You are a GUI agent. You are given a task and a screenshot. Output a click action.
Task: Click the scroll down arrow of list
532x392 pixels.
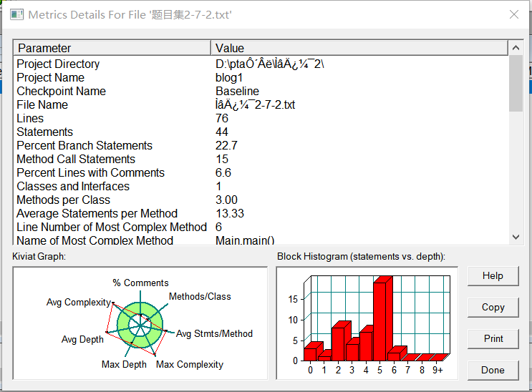[516, 237]
